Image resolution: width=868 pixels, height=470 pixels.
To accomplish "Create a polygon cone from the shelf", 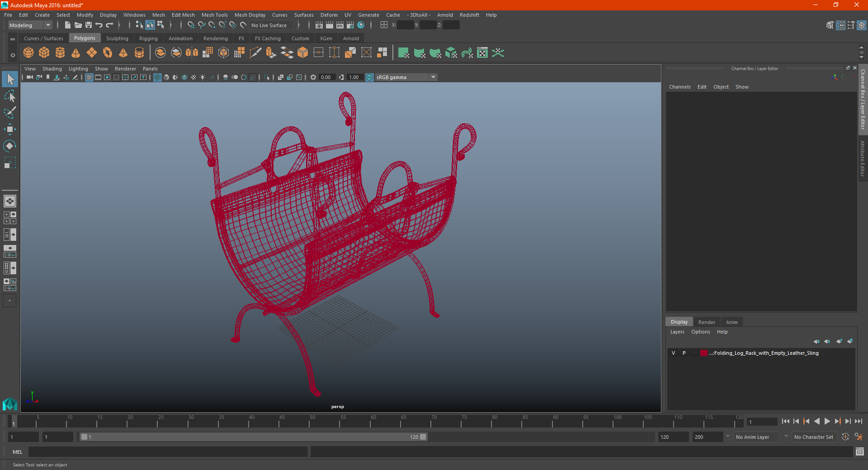I will coord(76,53).
